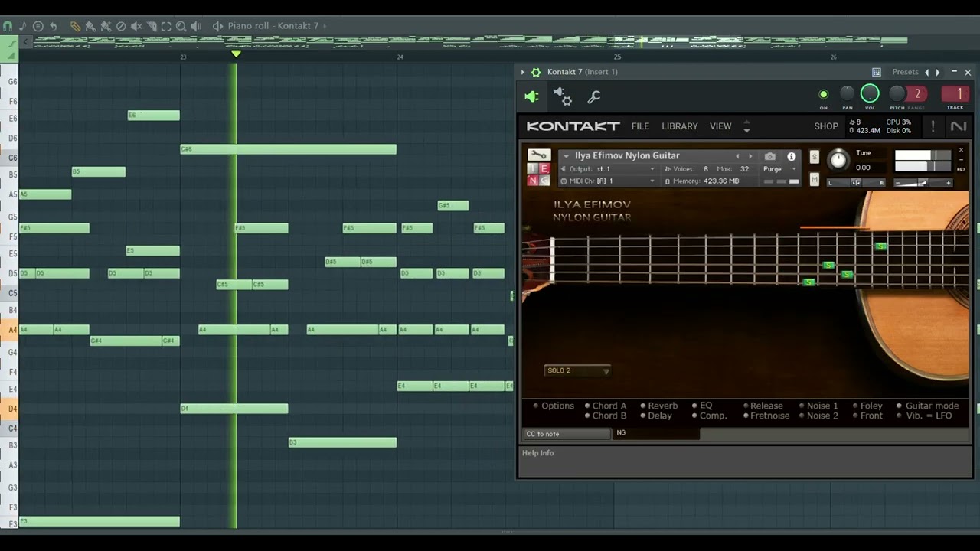Open the Kontakt VIEW menu
Screen dimensions: 980x551
click(x=720, y=126)
